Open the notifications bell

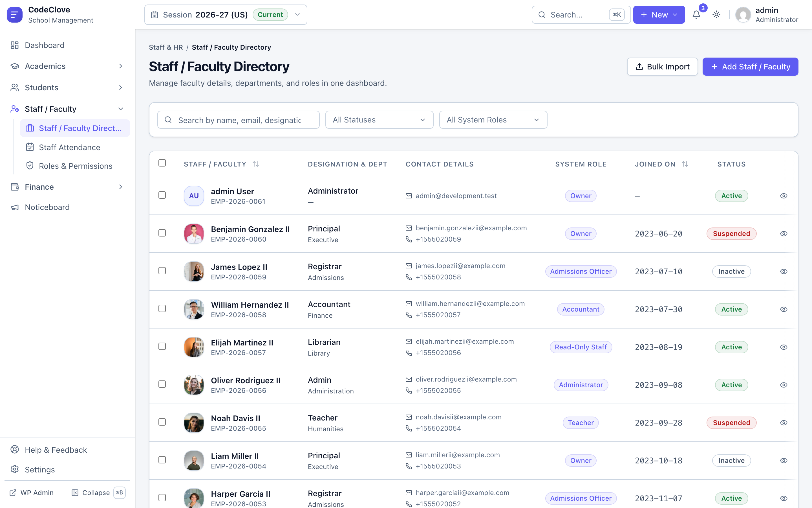(696, 15)
